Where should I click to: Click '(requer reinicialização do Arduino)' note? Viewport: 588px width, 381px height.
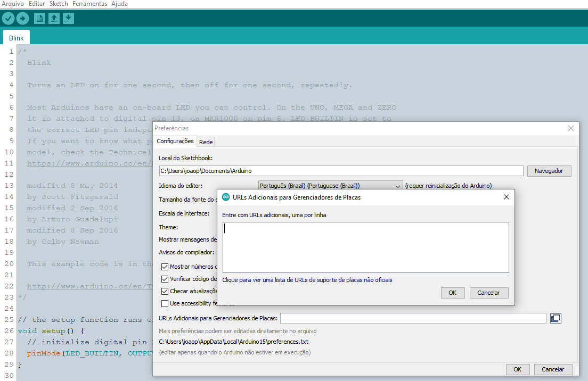pyautogui.click(x=448, y=186)
